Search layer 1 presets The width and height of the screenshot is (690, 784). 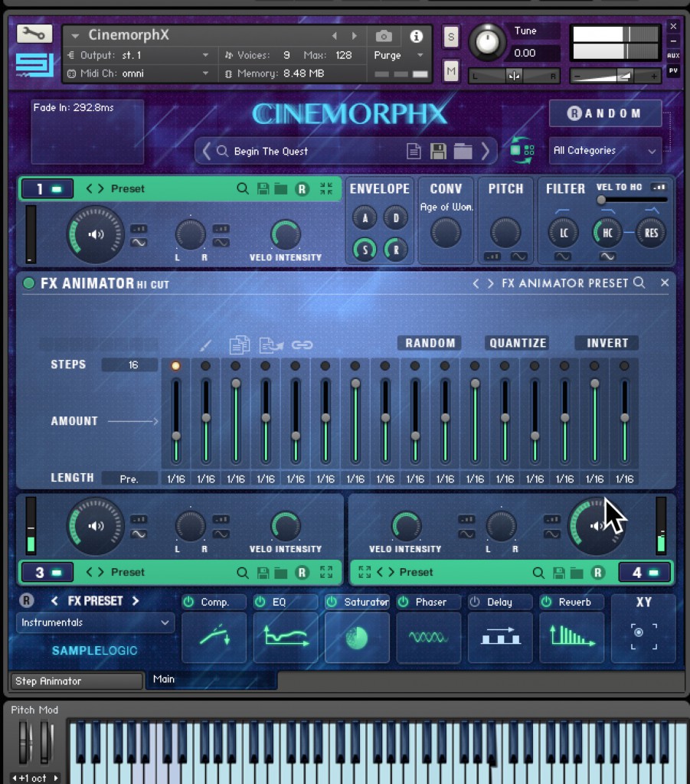(x=243, y=188)
